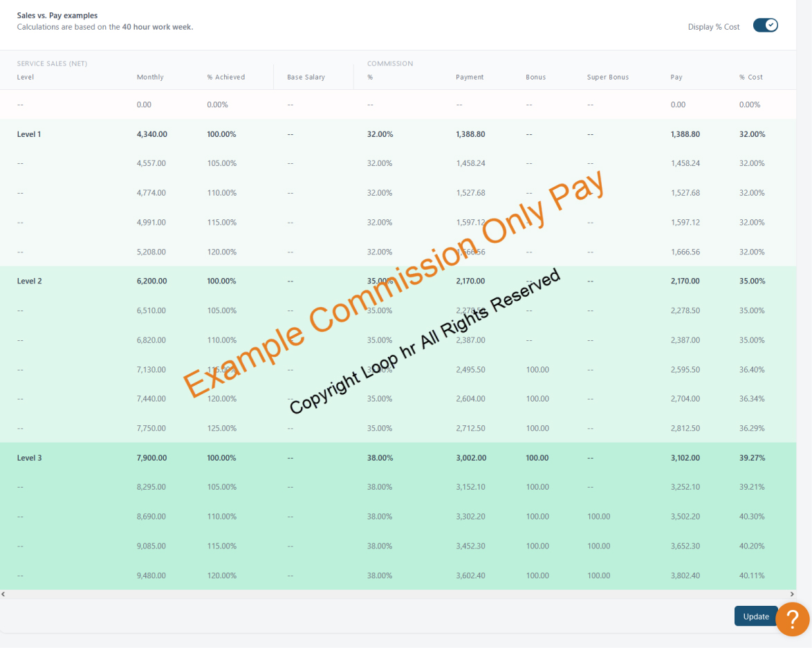Image resolution: width=812 pixels, height=648 pixels.
Task: Select the Level 1 row label
Action: pos(29,134)
